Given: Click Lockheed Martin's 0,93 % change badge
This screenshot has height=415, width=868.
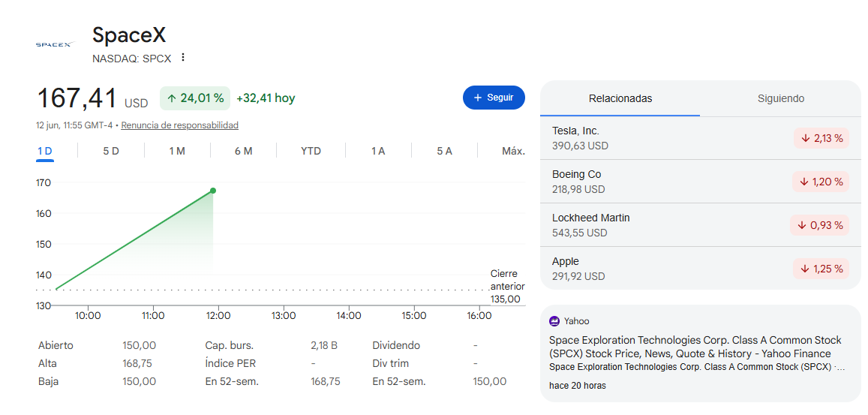Looking at the screenshot, I should (819, 225).
